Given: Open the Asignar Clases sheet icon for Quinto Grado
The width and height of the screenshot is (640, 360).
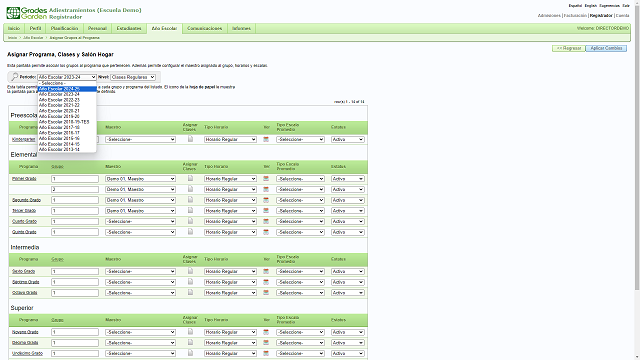Looking at the screenshot, I should [x=190, y=231].
